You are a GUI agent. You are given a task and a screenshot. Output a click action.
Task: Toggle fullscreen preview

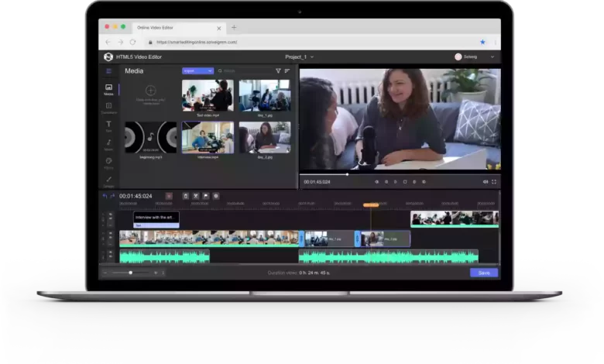click(x=494, y=182)
